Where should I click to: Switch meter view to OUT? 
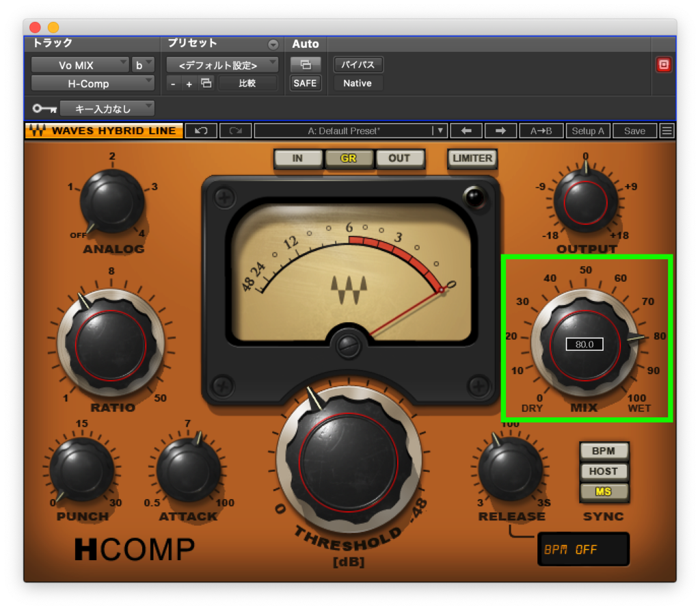(400, 159)
